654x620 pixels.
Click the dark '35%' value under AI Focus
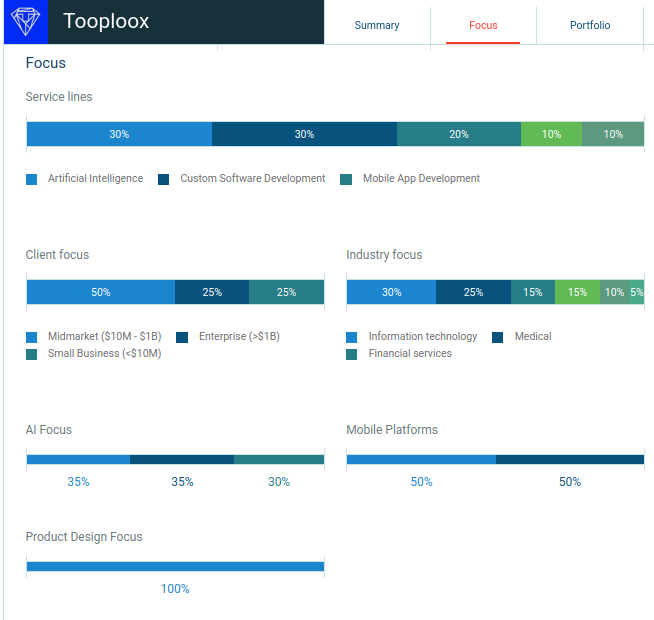pyautogui.click(x=182, y=482)
